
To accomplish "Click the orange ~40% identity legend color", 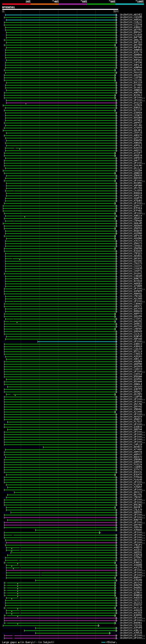I will pyautogui.click(x=45, y=4).
